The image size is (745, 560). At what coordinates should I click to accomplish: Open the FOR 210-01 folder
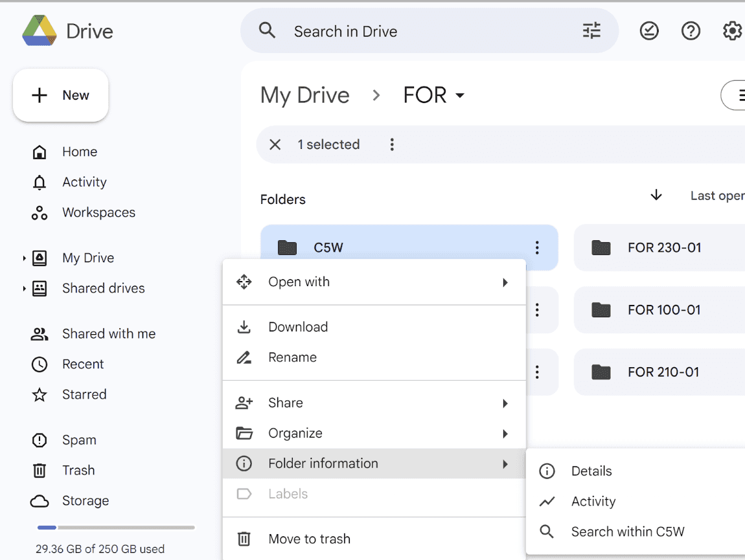[659, 372]
